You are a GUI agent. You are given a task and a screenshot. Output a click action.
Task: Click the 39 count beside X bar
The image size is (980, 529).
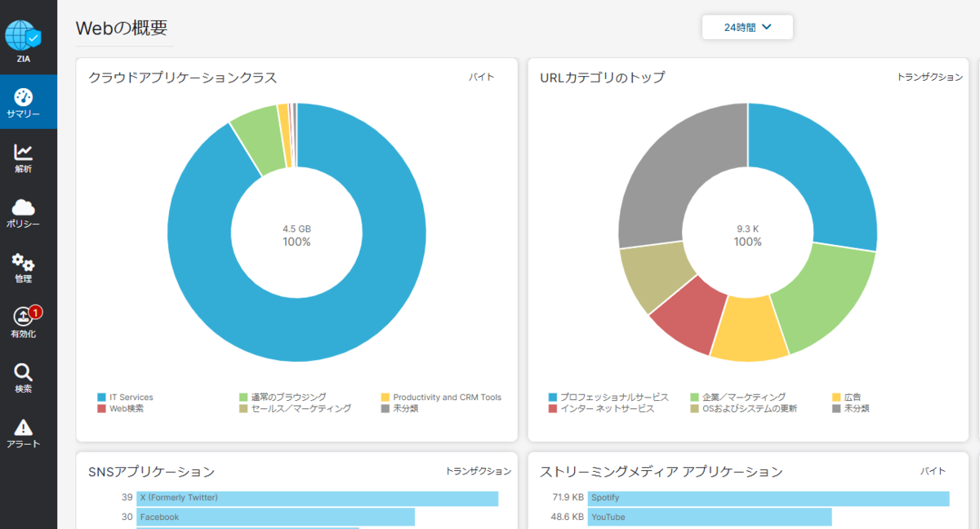tap(127, 497)
